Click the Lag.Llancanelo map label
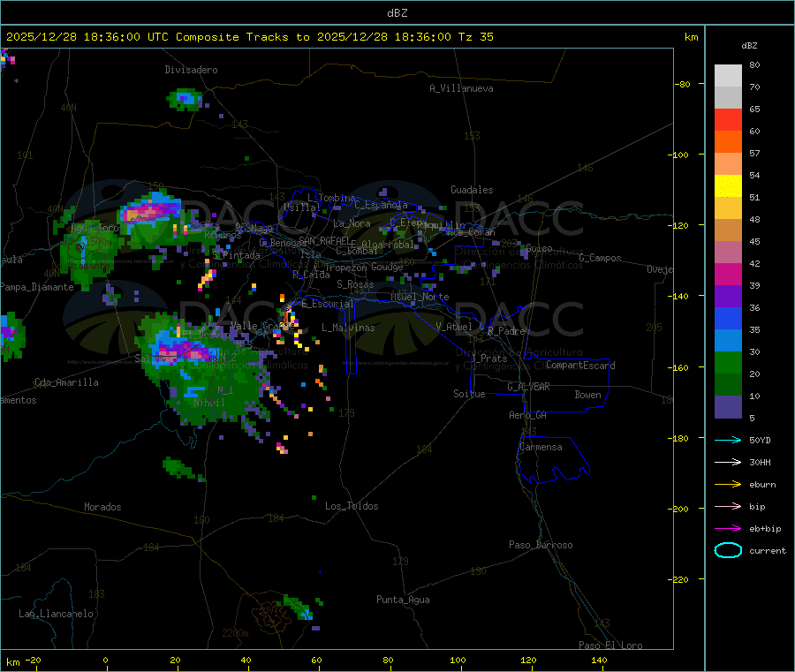This screenshot has width=795, height=672. (57, 614)
